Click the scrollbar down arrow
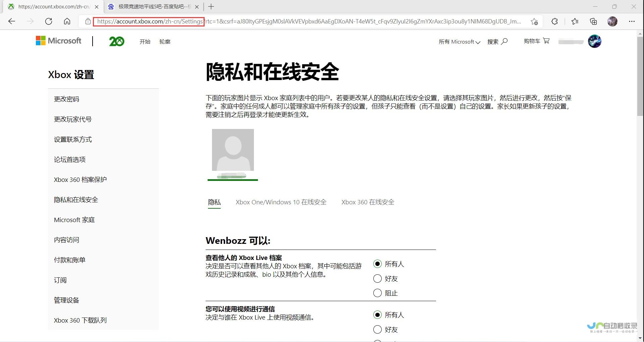 [640, 338]
